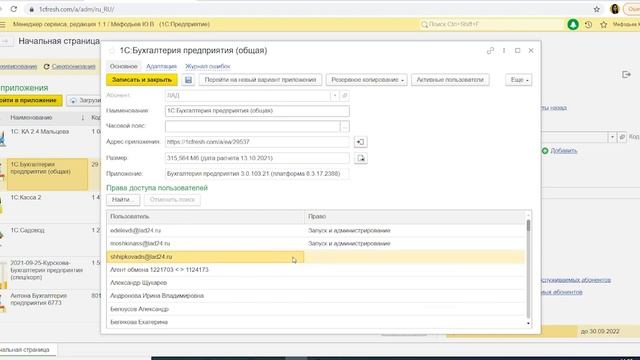Open favorites star in yellow header
The width and height of the screenshot is (640, 360).
point(604,24)
